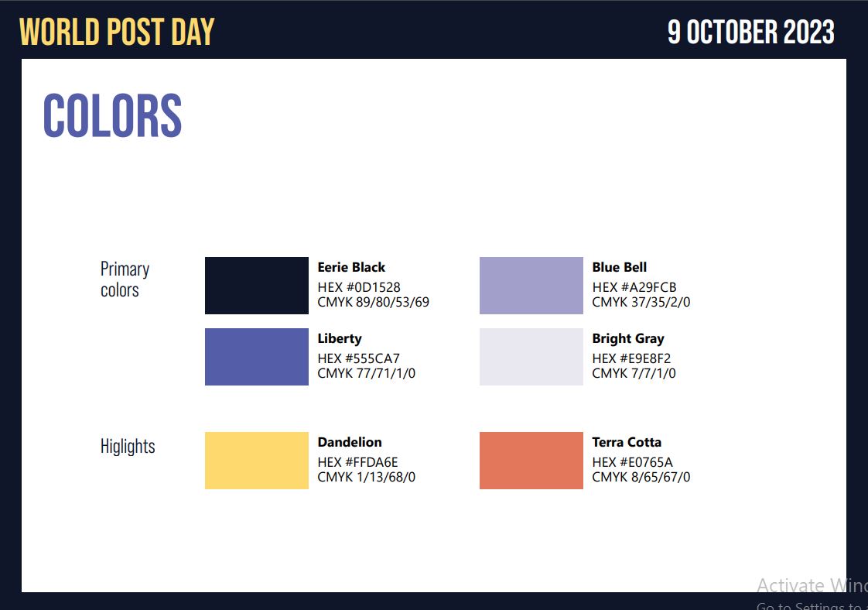Select the Liberty blue color swatch
Image resolution: width=868 pixels, height=610 pixels.
click(x=256, y=357)
